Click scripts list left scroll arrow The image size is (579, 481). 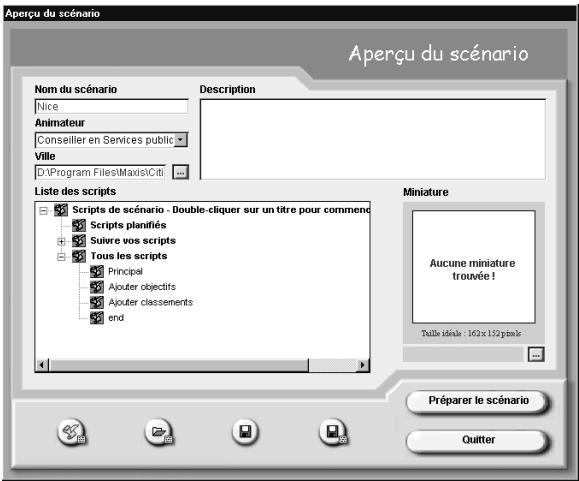pyautogui.click(x=42, y=365)
